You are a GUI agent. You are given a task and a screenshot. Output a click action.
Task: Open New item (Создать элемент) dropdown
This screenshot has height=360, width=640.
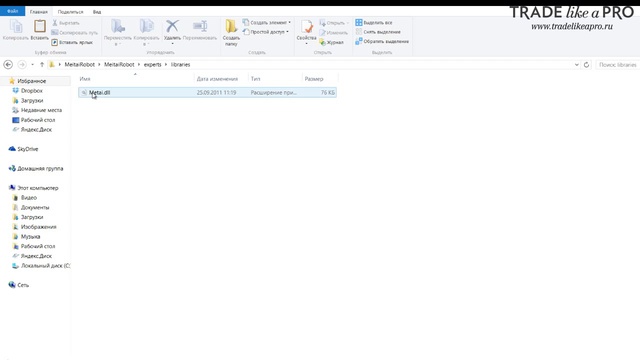267,22
